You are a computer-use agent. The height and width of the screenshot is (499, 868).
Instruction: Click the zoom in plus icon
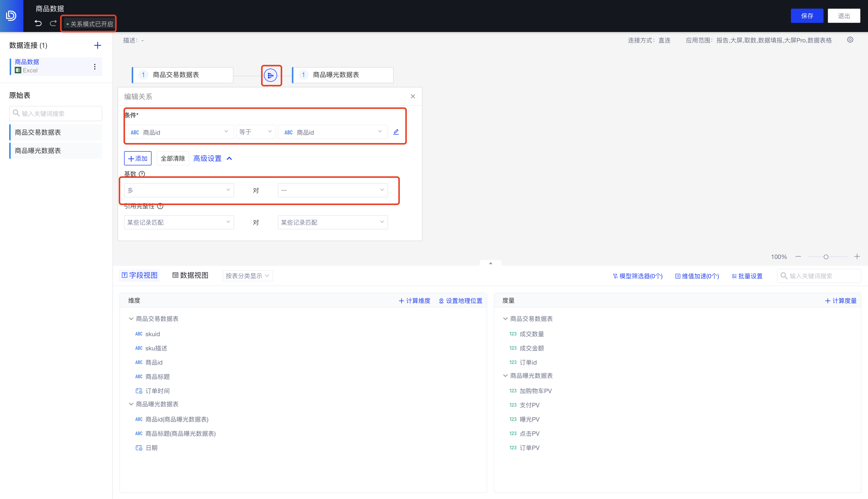857,256
